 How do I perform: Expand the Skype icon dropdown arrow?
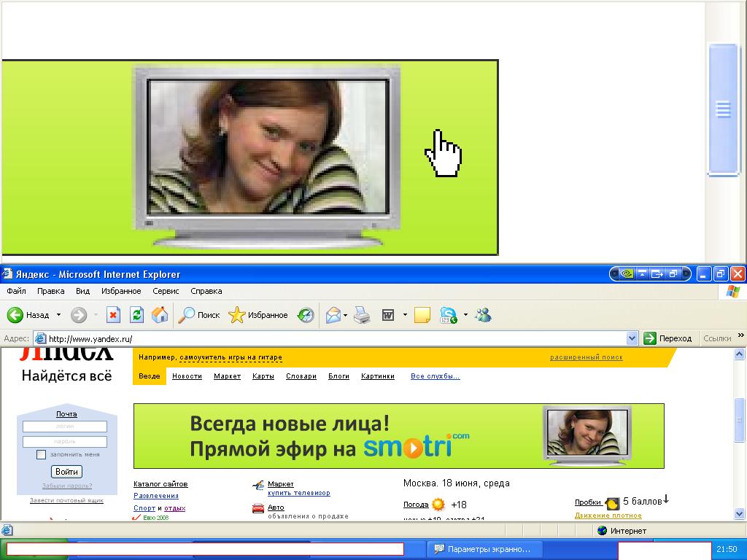pos(465,315)
